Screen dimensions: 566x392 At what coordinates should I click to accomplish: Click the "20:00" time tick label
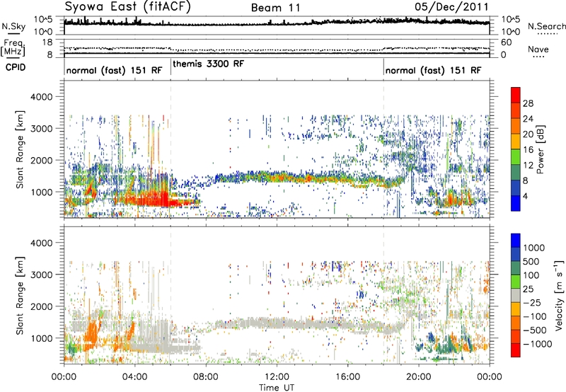click(x=418, y=377)
